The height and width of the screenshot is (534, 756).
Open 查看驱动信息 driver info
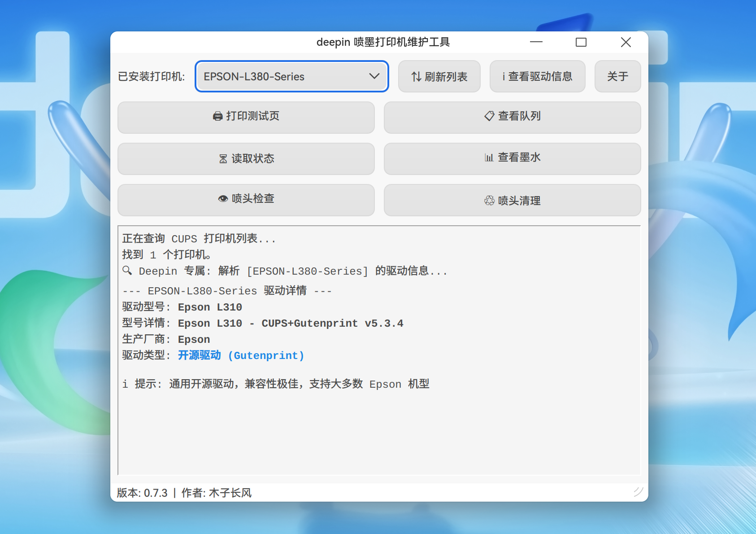(537, 76)
